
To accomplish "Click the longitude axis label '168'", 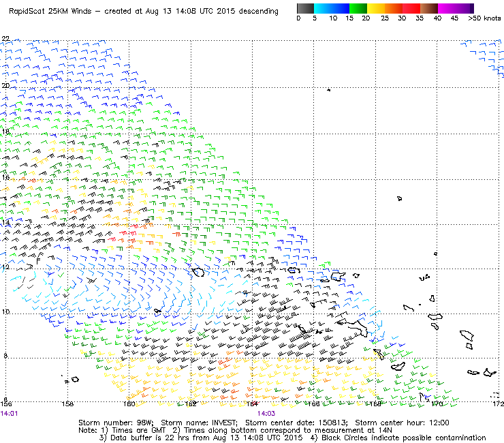I will tap(375, 403).
